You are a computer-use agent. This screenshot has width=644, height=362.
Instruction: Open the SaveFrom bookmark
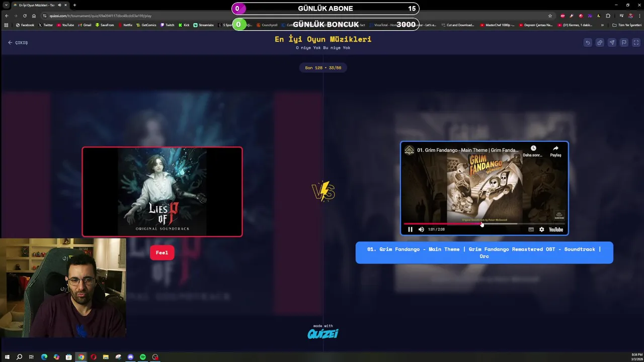click(x=105, y=25)
